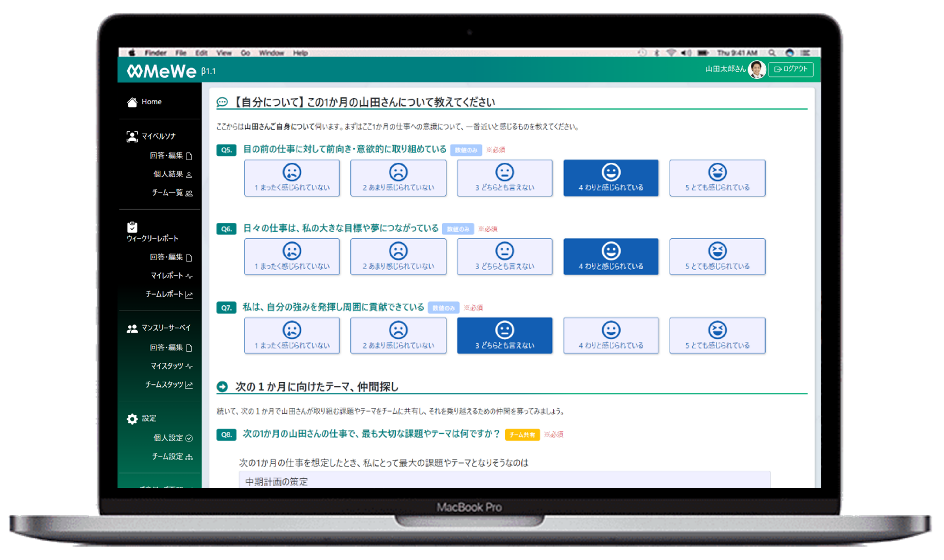944x560 pixels.
Task: Click the マイペルソナ persona icon
Action: coord(132,136)
